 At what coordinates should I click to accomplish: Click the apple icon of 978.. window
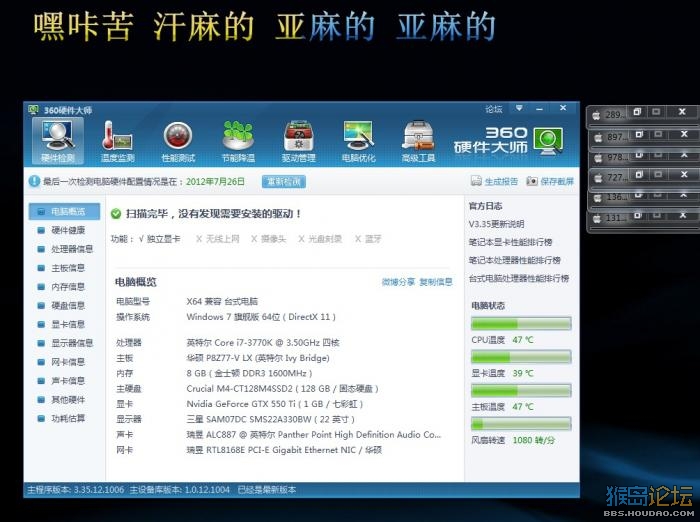[x=598, y=158]
